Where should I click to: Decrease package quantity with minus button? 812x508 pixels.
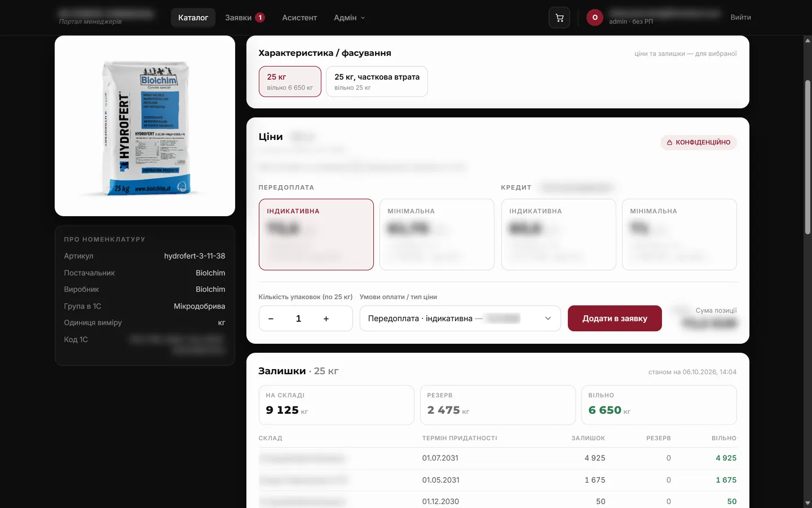(x=271, y=318)
